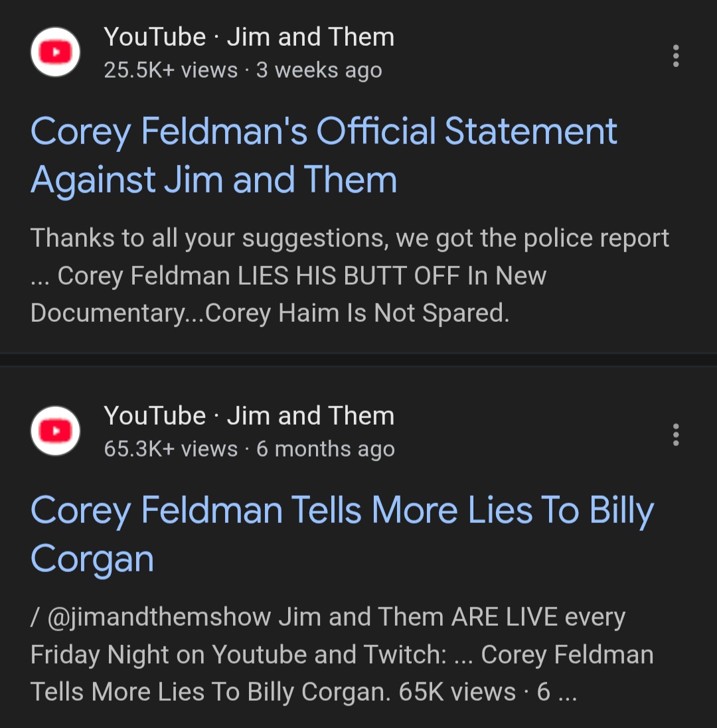Click the "6 months ago" date
Screen dimensions: 717x728
pyautogui.click(x=325, y=449)
